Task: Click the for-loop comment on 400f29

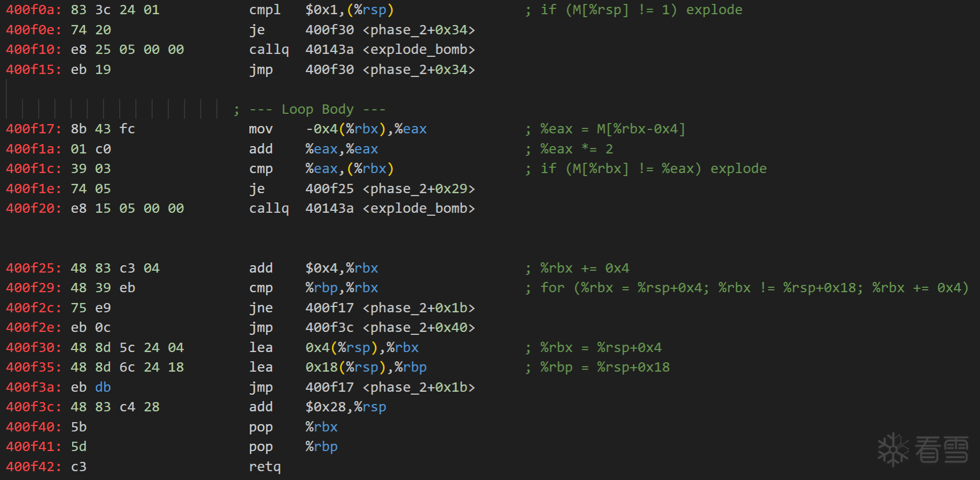Action: (754, 288)
